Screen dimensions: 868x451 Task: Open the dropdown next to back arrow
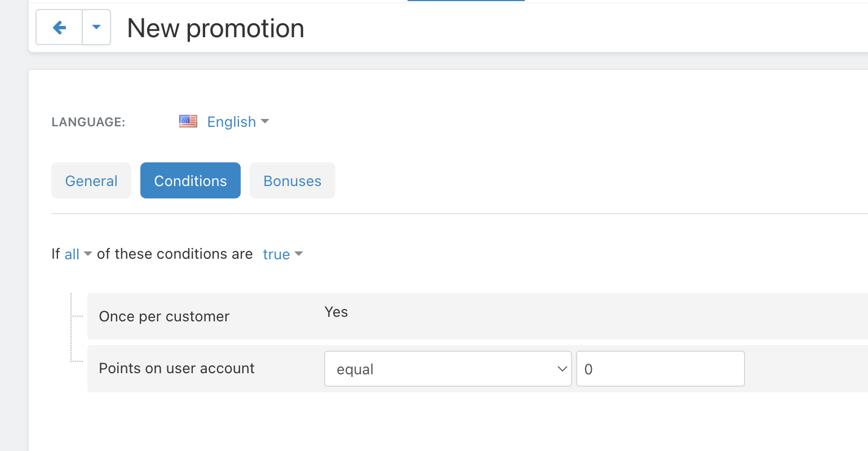[96, 27]
